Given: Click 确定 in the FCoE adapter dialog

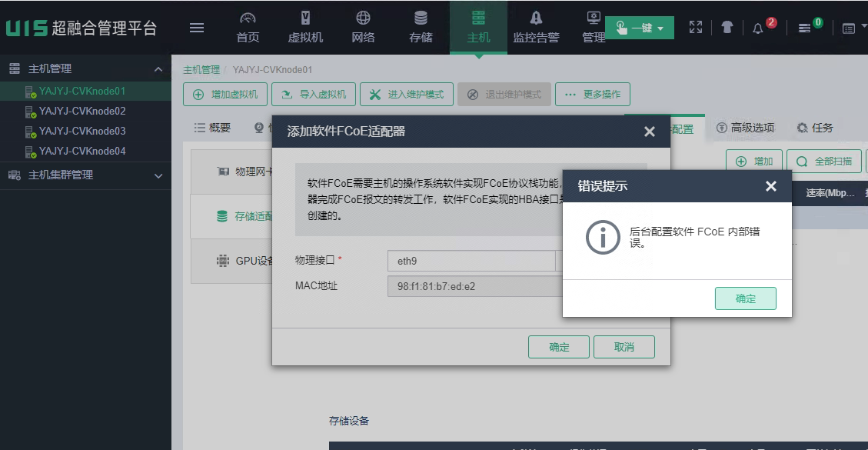Looking at the screenshot, I should [559, 347].
